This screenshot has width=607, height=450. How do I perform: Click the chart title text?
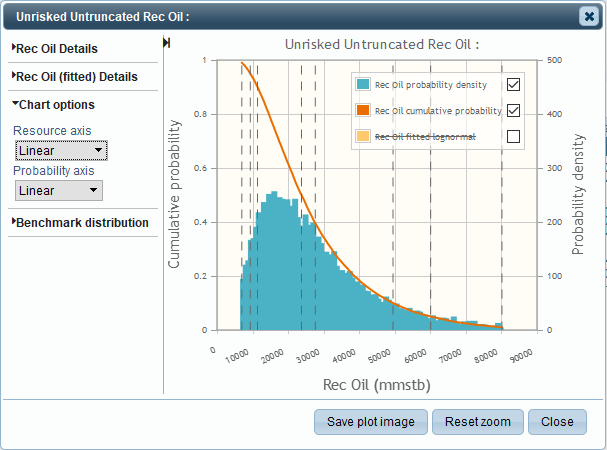[381, 45]
